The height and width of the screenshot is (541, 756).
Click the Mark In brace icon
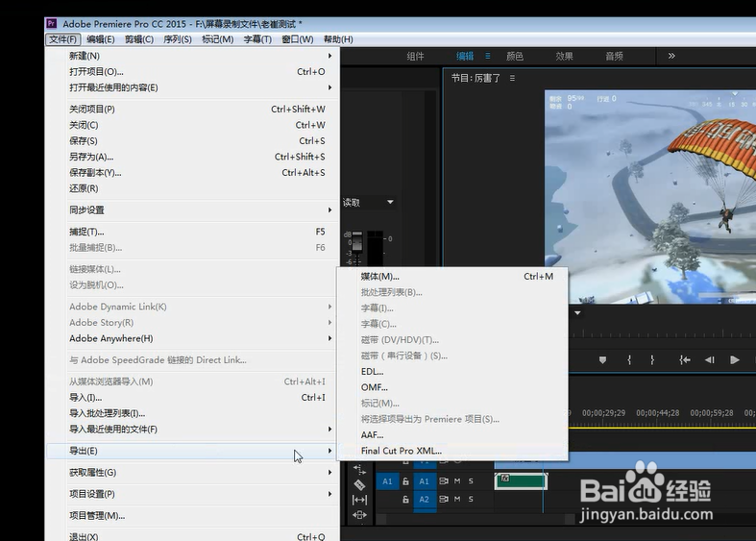click(629, 360)
